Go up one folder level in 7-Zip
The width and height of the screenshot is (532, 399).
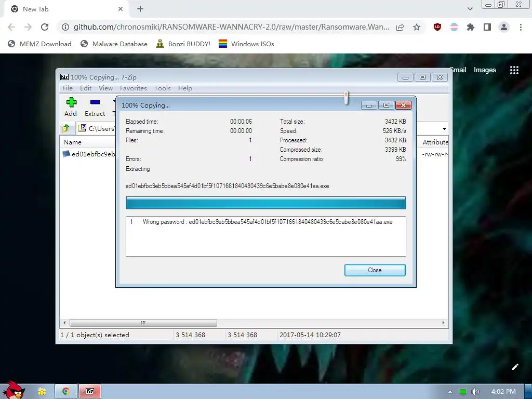click(x=66, y=128)
